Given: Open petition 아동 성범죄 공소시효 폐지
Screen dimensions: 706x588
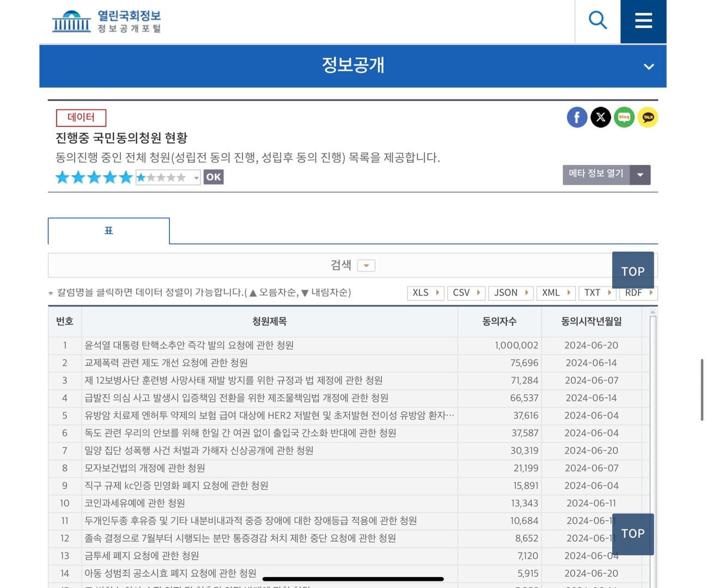Looking at the screenshot, I should (x=171, y=573).
